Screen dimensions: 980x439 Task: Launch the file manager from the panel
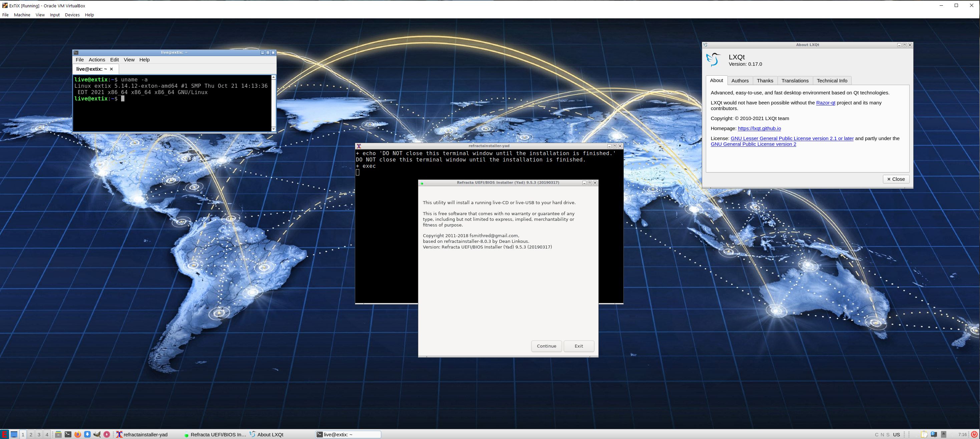(58, 434)
